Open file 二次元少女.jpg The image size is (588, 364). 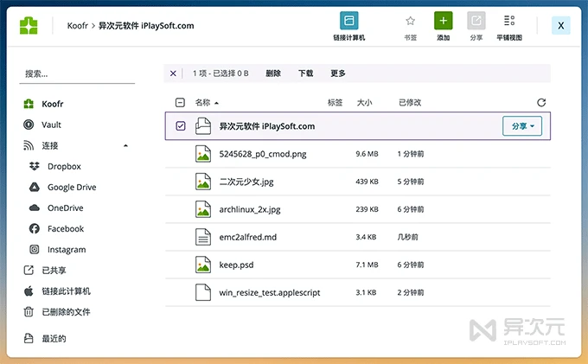click(x=246, y=182)
